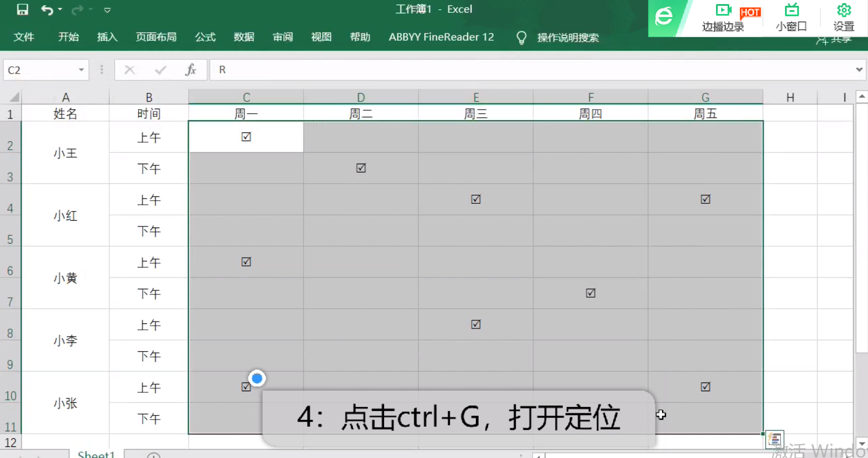Viewport: 868px width, 458px height.
Task: Select the 小红 name cell
Action: point(65,215)
